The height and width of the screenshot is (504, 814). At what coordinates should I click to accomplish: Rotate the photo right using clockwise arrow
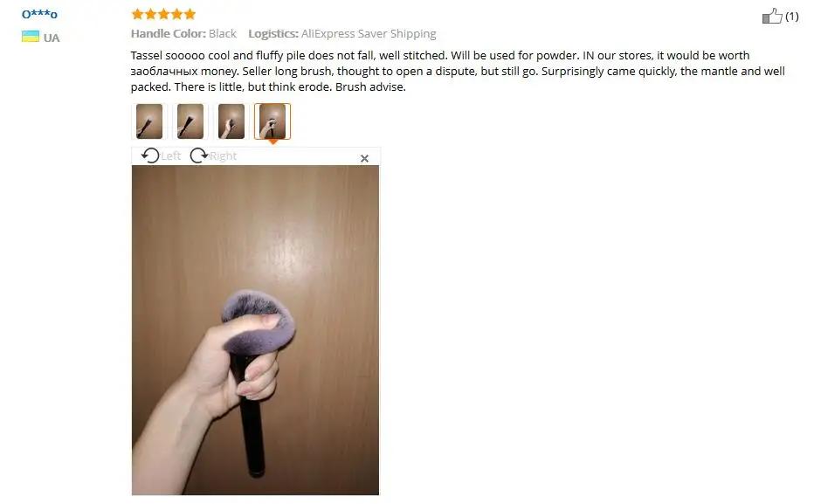tap(198, 155)
